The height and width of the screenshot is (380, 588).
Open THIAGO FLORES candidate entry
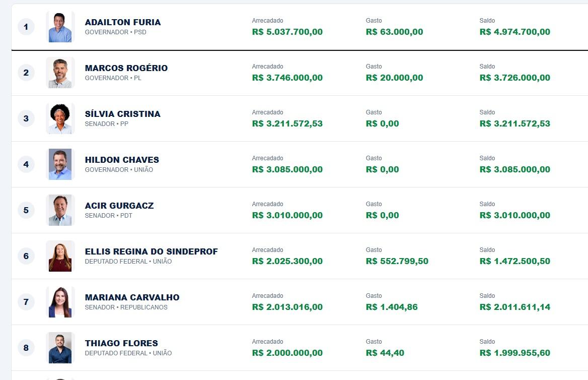pos(121,343)
